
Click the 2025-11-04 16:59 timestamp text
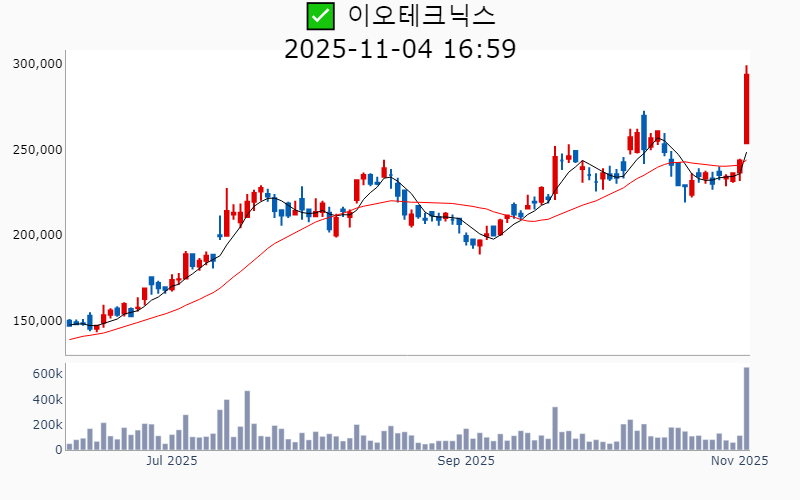400,48
